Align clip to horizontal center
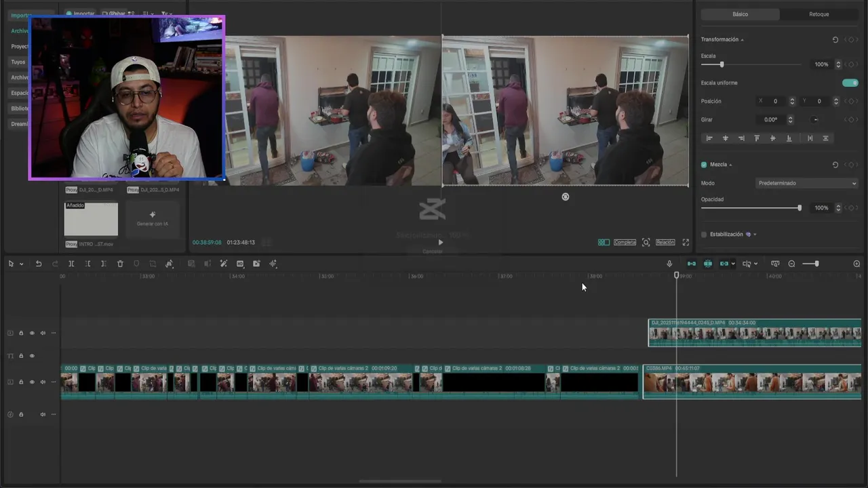The height and width of the screenshot is (488, 868). (x=726, y=138)
